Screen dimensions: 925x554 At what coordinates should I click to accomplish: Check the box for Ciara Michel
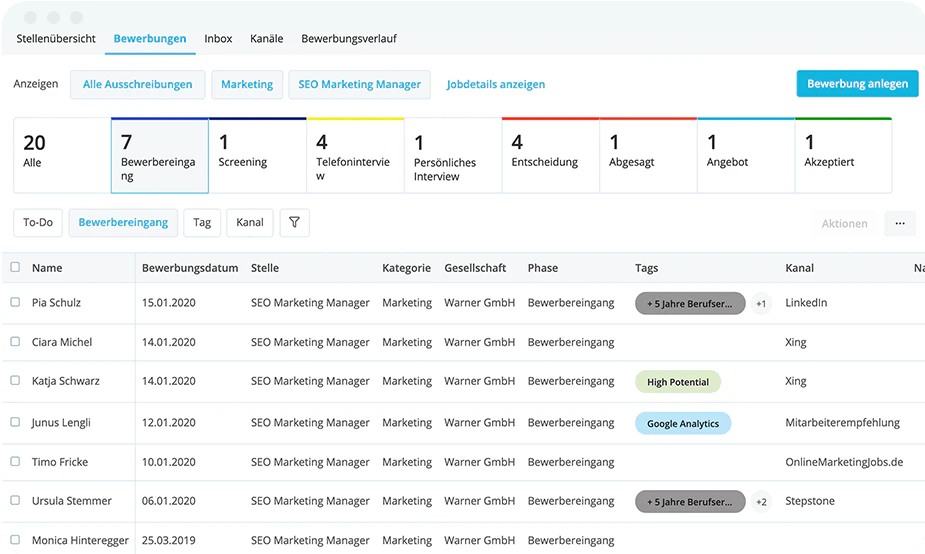click(x=15, y=342)
